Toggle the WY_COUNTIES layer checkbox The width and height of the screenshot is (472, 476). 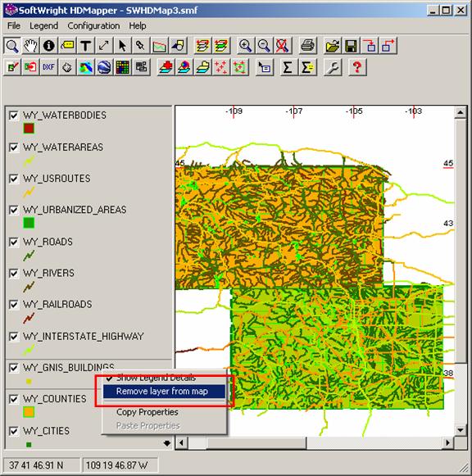[14, 399]
